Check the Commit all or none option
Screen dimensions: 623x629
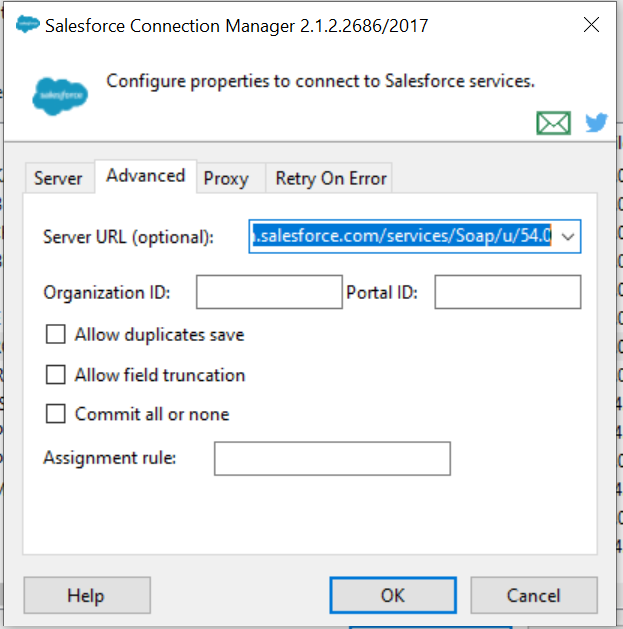[x=56, y=414]
